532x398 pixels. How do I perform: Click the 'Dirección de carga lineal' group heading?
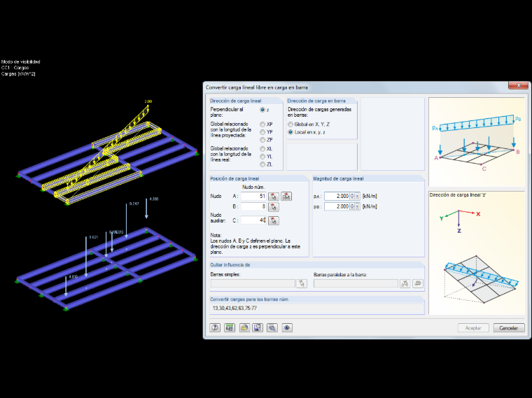click(235, 101)
